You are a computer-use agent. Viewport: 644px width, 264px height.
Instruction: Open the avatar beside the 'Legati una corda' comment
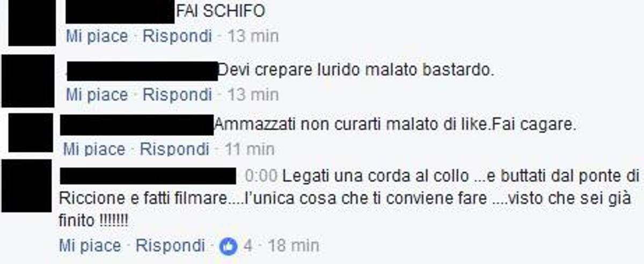pyautogui.click(x=26, y=185)
